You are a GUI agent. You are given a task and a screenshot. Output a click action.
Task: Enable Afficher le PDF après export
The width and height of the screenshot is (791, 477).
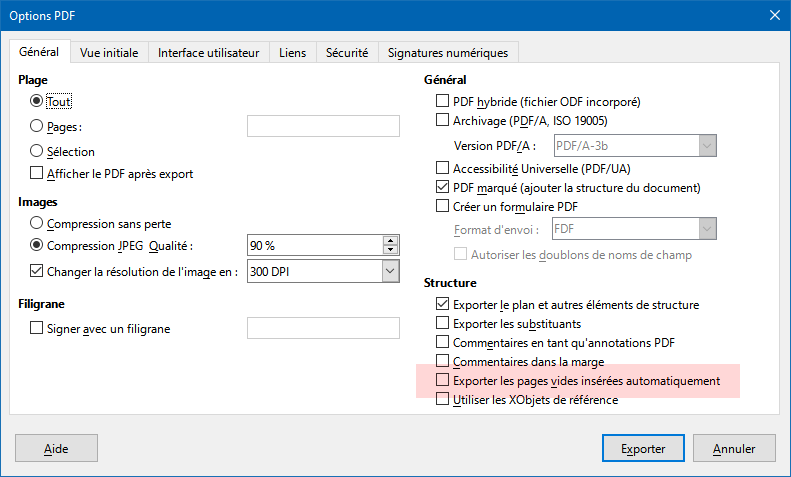[36, 173]
